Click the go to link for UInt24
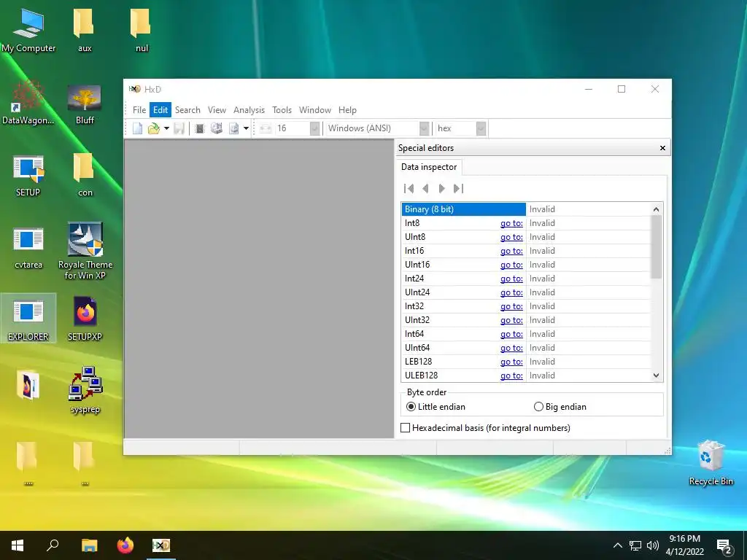The width and height of the screenshot is (747, 560). (x=511, y=292)
